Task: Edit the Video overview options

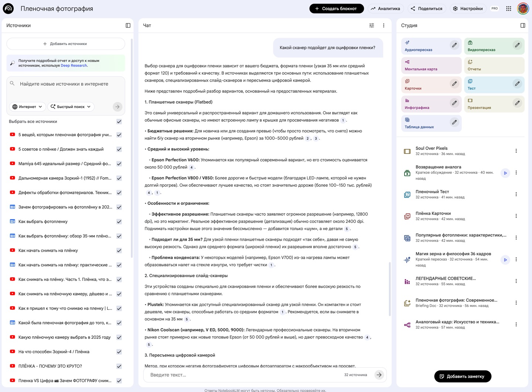Action: [517, 45]
